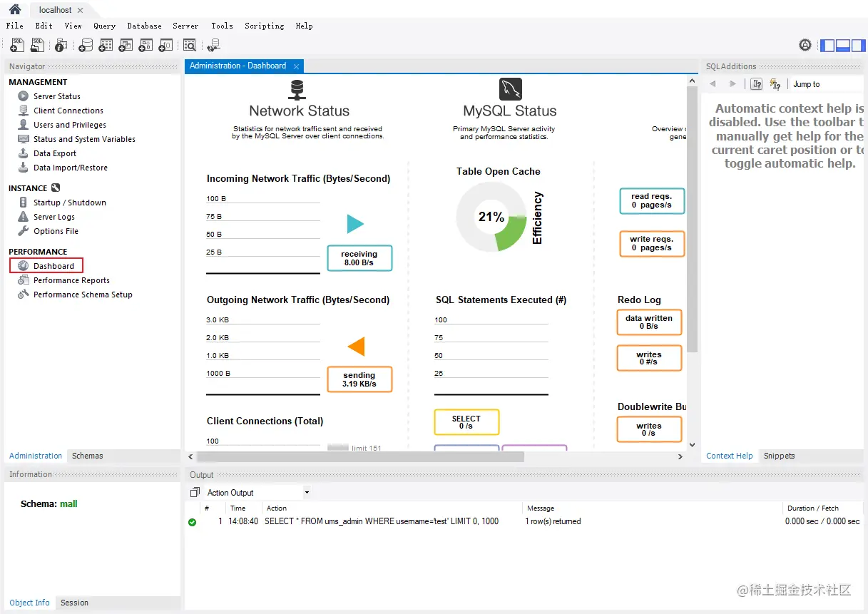Create a new schema toolbar icon

click(x=86, y=45)
